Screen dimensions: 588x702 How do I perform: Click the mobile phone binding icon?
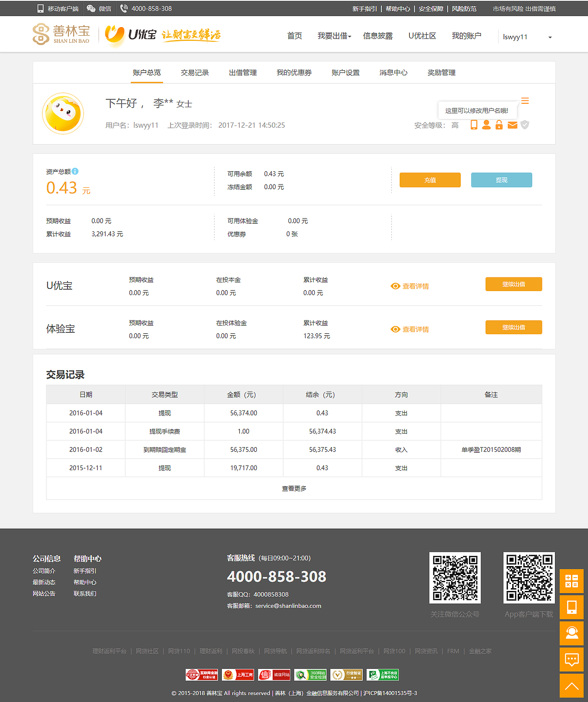click(474, 125)
